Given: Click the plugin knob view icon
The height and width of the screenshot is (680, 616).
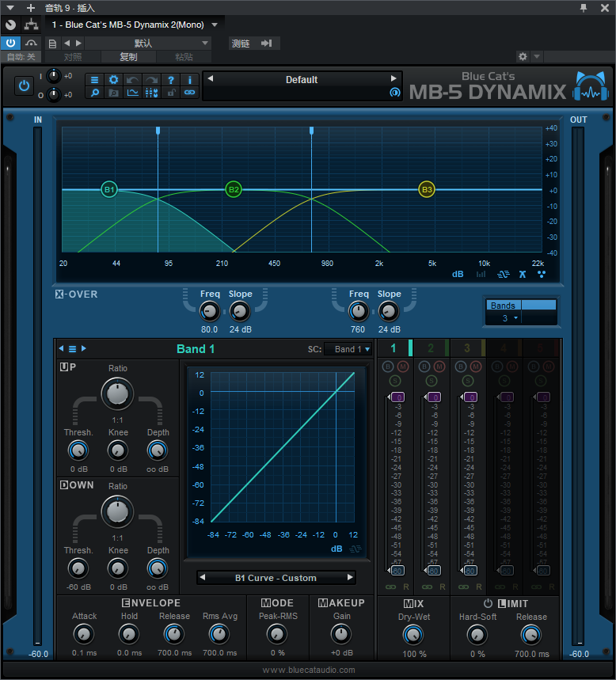Looking at the screenshot, I should (11, 25).
